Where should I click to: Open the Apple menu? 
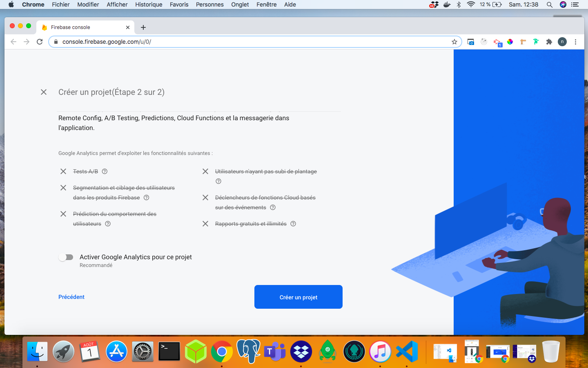11,4
